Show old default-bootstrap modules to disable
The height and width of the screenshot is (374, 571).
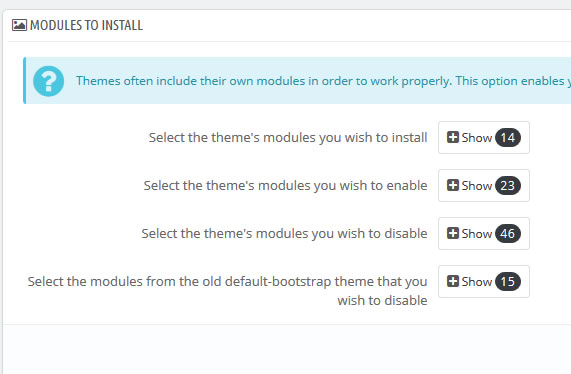pos(484,282)
